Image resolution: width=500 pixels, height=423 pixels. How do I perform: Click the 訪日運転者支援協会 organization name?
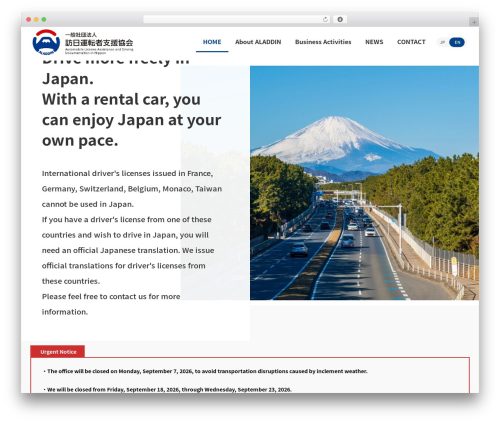tap(99, 43)
